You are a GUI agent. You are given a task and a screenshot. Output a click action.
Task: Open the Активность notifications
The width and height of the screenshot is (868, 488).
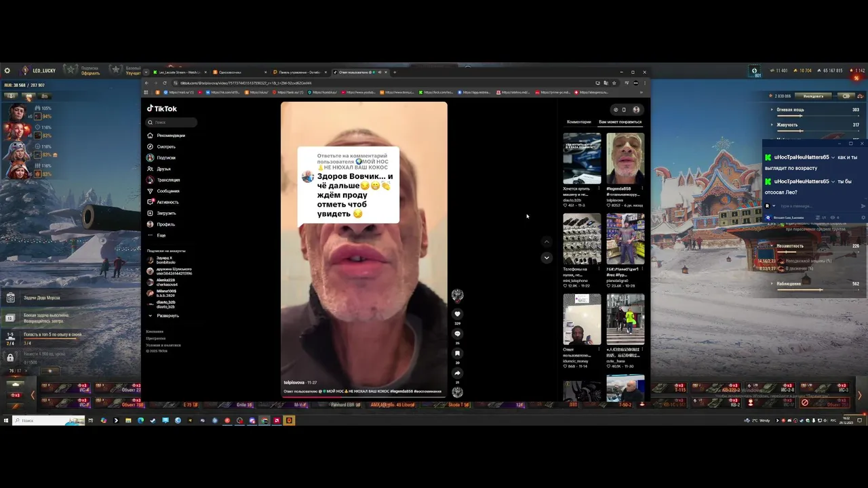coord(163,202)
